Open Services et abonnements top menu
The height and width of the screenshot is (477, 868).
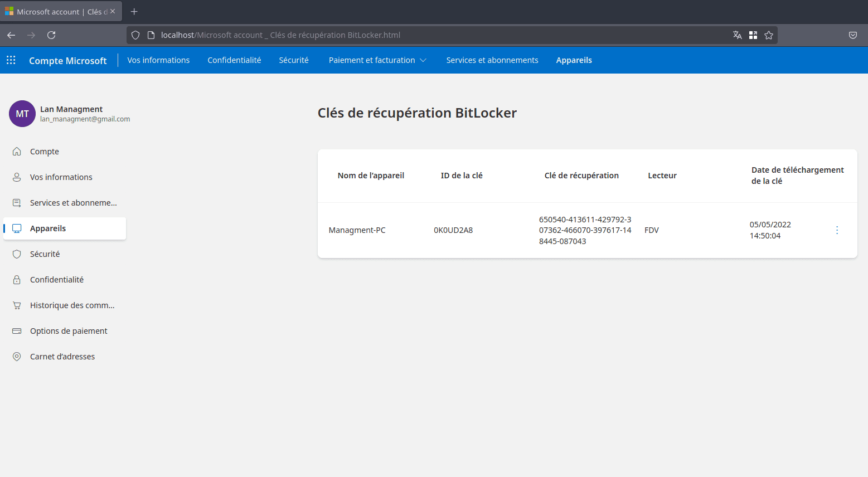click(492, 60)
